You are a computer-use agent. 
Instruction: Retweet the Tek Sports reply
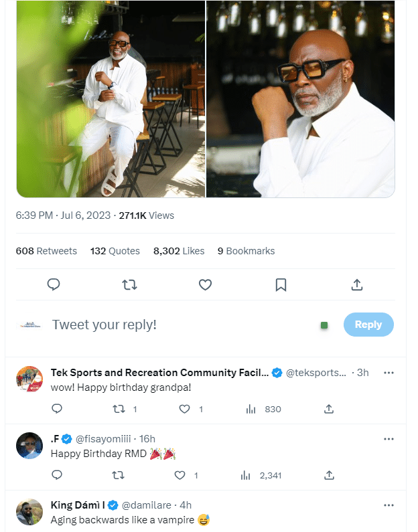coord(119,408)
